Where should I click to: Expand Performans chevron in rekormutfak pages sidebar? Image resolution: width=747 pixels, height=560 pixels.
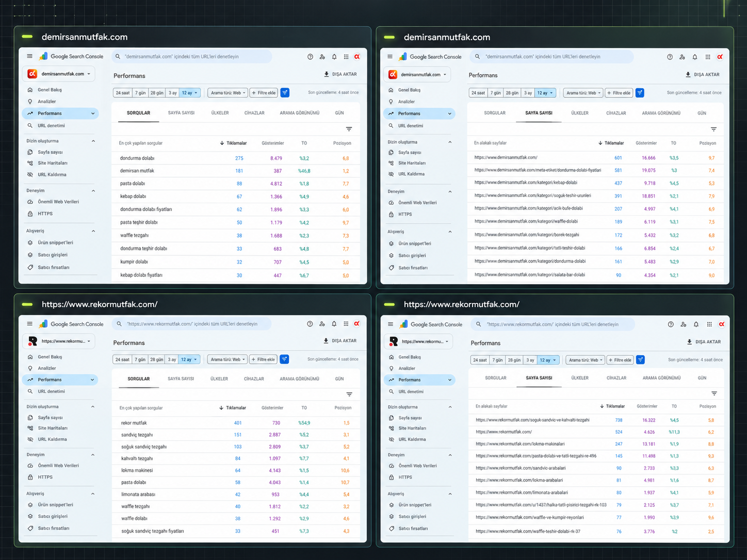[450, 380]
